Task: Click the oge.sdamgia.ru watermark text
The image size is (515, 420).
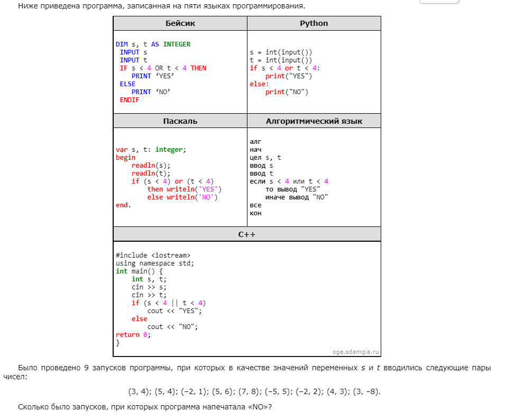Action: [x=356, y=351]
